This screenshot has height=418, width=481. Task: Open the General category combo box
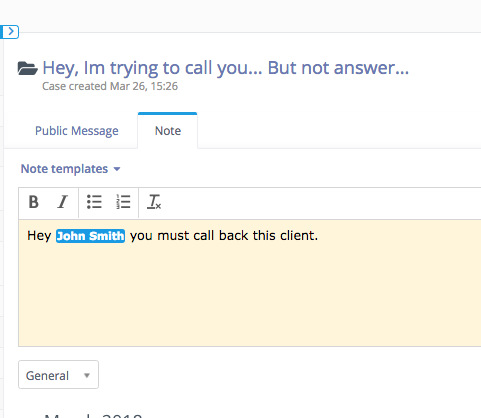point(58,375)
